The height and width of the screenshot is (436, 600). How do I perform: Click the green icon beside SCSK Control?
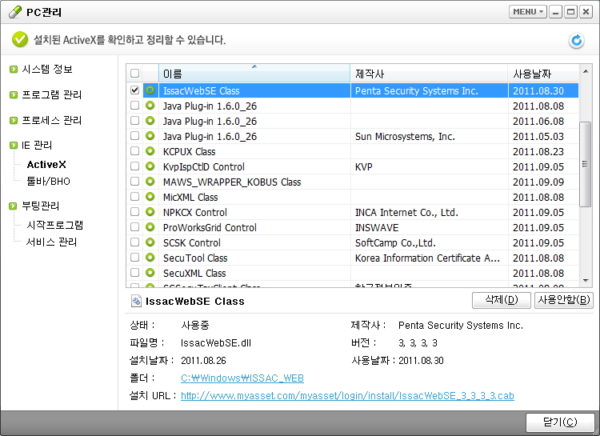click(x=150, y=242)
